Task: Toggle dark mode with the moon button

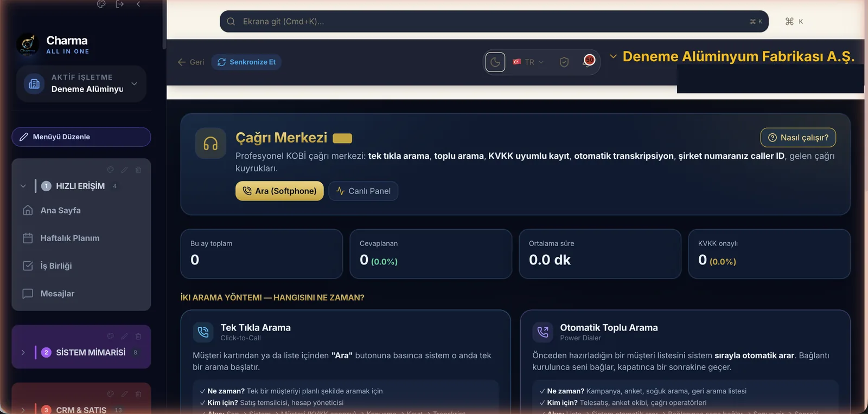Action: (x=495, y=62)
